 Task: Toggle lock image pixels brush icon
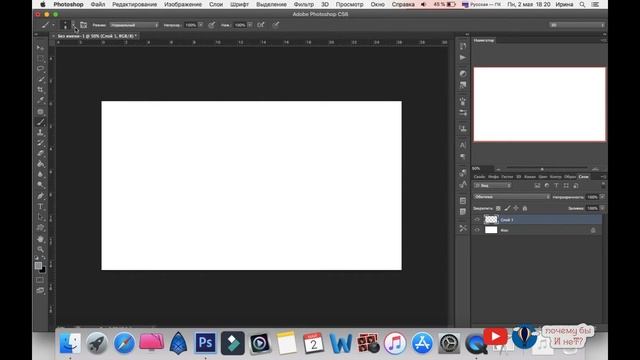(507, 208)
